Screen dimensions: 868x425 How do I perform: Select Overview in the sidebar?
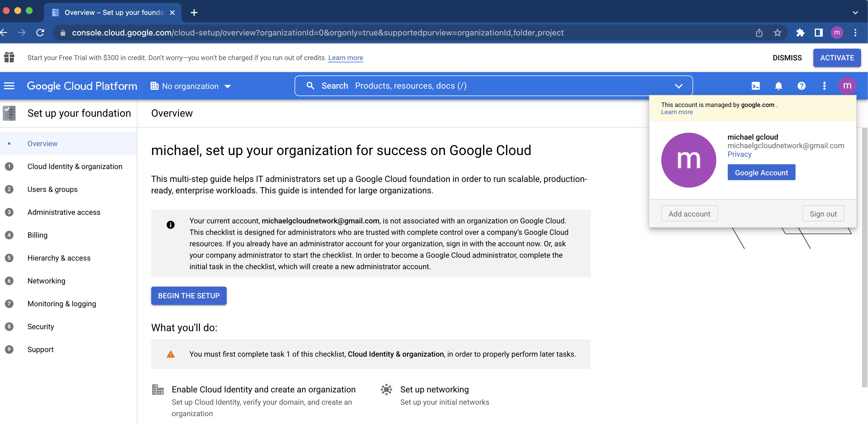point(68,144)
